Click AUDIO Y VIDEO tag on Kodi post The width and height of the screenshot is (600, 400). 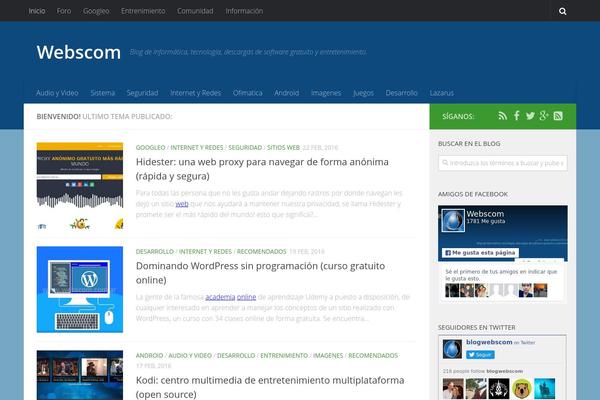[x=190, y=356]
